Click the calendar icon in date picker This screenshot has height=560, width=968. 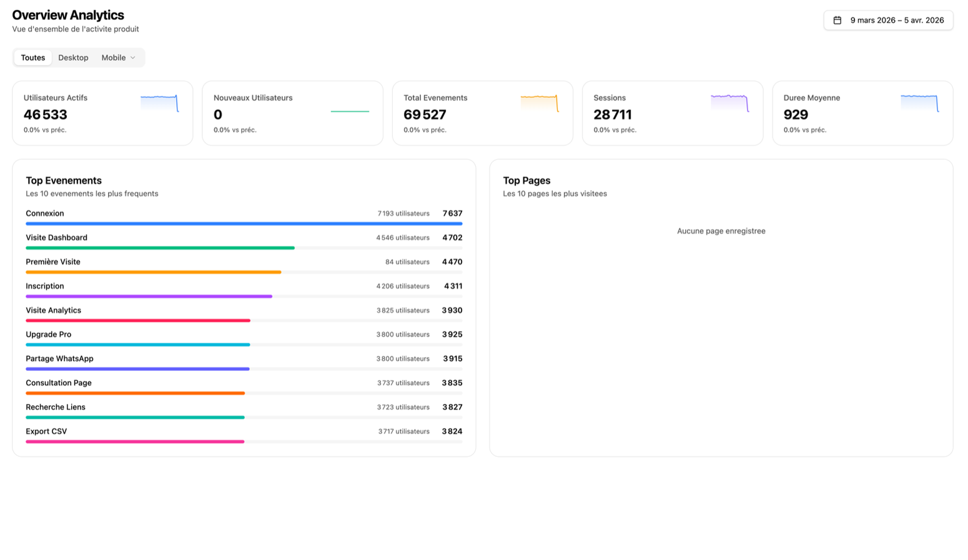pos(837,20)
